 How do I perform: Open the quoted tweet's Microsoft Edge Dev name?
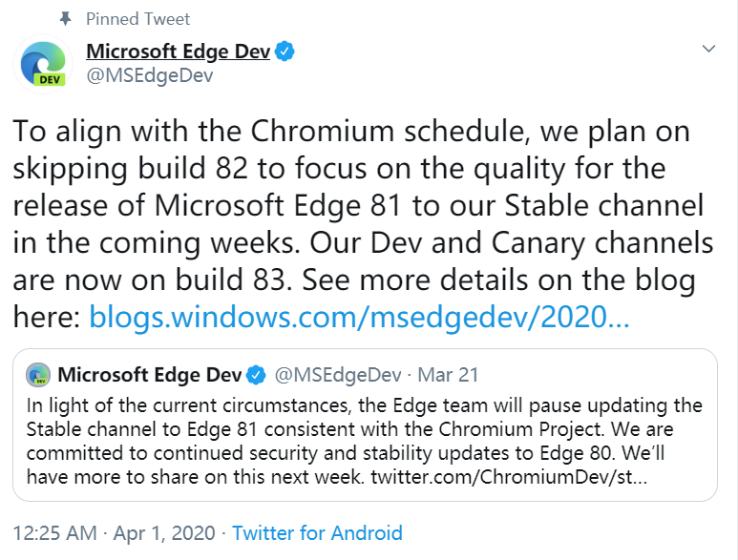coord(150,375)
